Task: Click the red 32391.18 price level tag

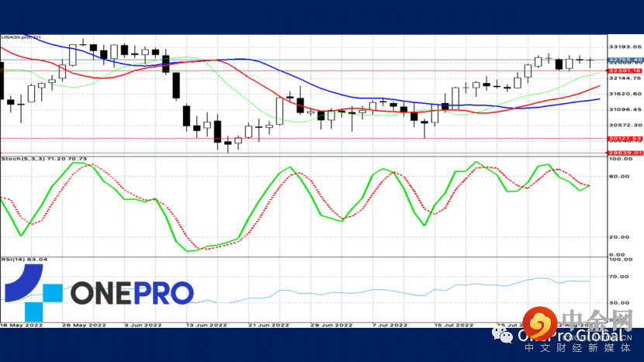Action: pyautogui.click(x=625, y=71)
